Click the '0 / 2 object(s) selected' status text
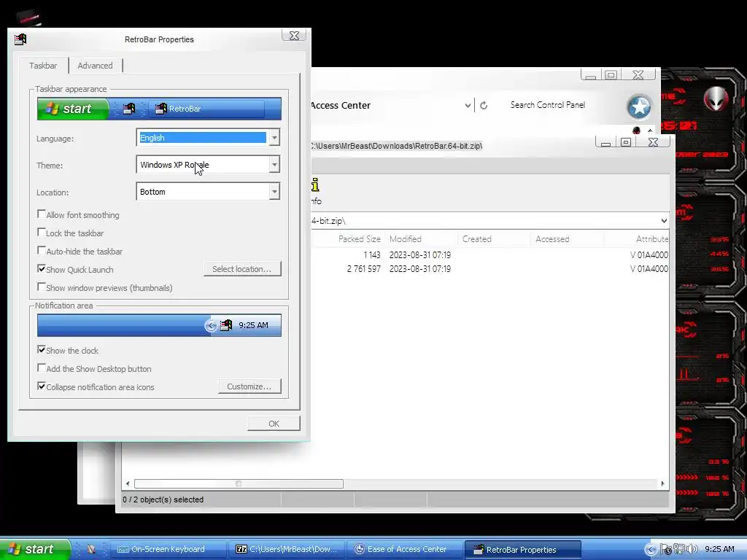 click(163, 499)
